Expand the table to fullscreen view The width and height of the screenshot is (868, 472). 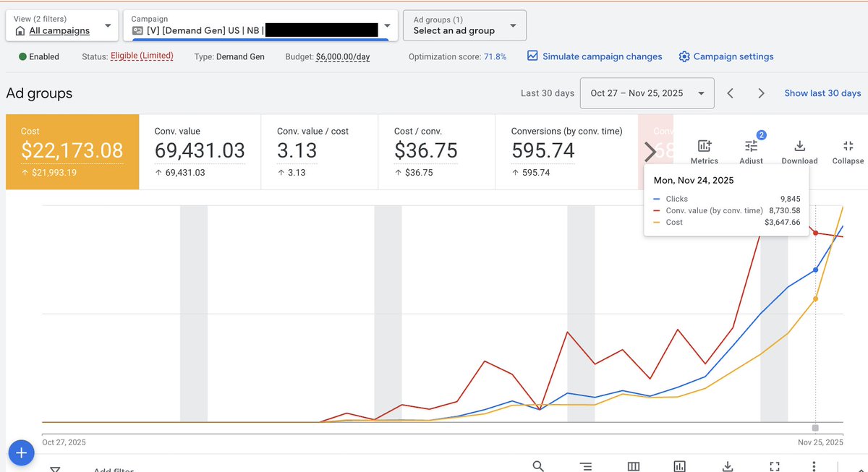tap(774, 466)
